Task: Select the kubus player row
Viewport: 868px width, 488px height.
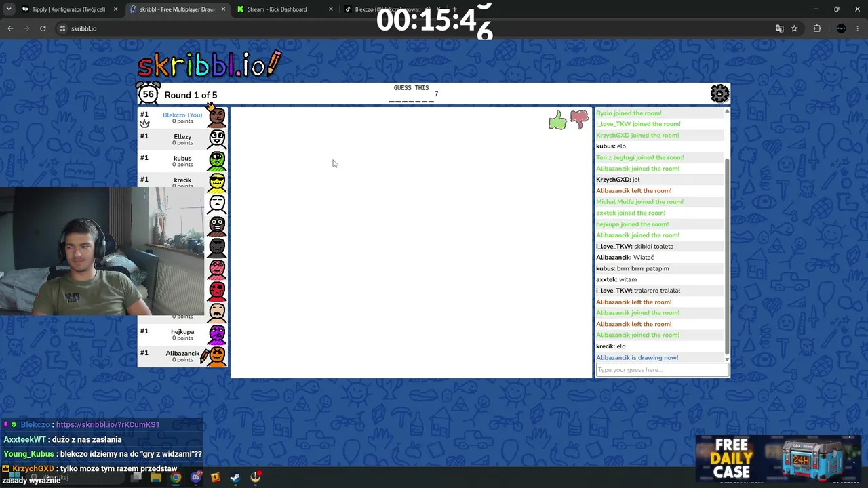Action: (x=182, y=161)
